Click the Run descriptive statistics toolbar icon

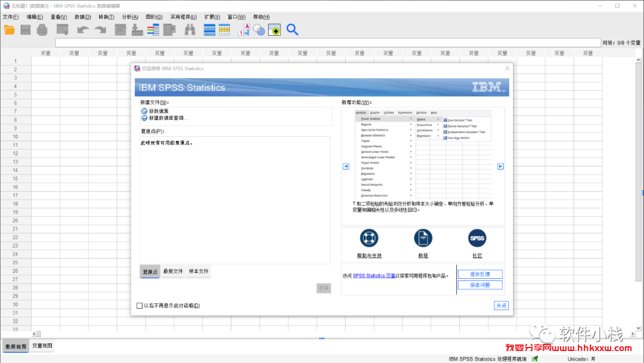click(169, 30)
